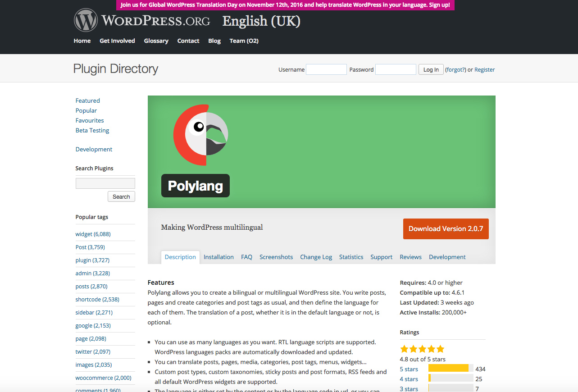
Task: Switch to the Reviews tab
Action: 410,257
